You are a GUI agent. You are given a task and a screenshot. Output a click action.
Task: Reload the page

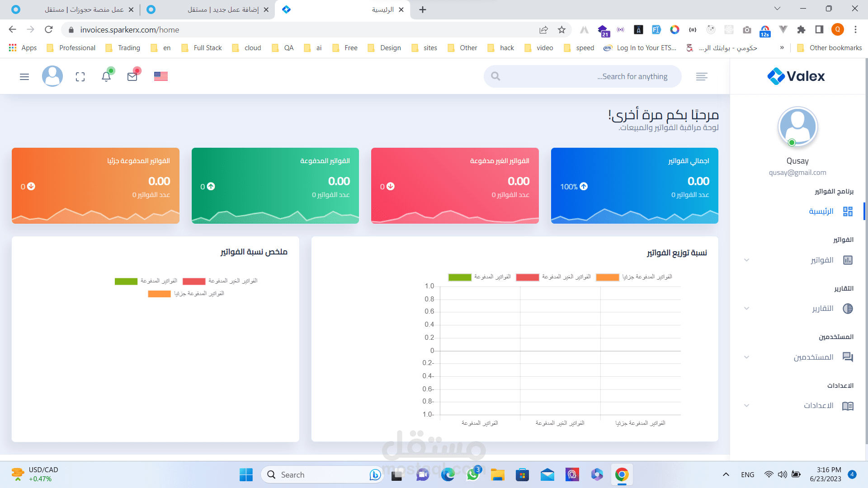tap(49, 30)
